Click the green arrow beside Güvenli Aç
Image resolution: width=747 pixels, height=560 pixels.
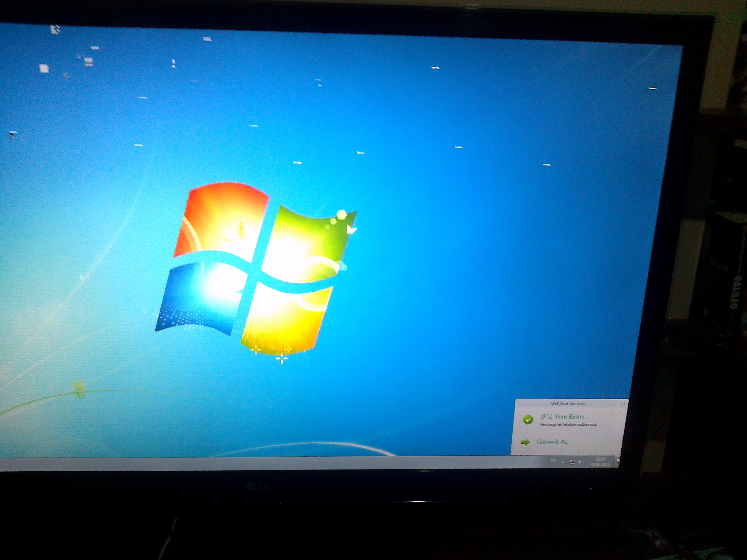click(525, 442)
